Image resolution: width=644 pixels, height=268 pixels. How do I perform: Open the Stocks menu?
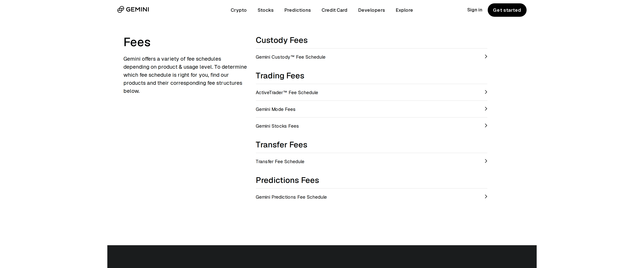265,10
